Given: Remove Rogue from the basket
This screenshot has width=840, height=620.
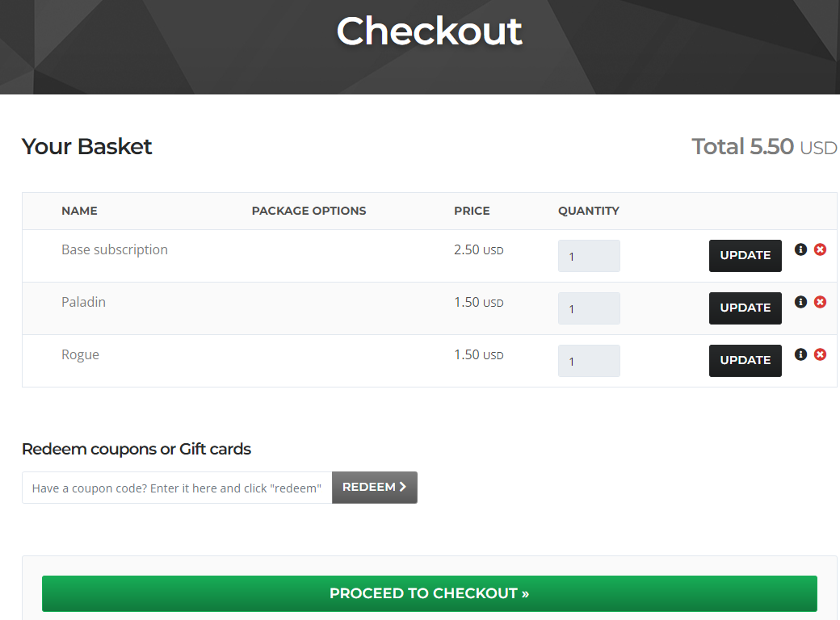Looking at the screenshot, I should click(x=820, y=354).
